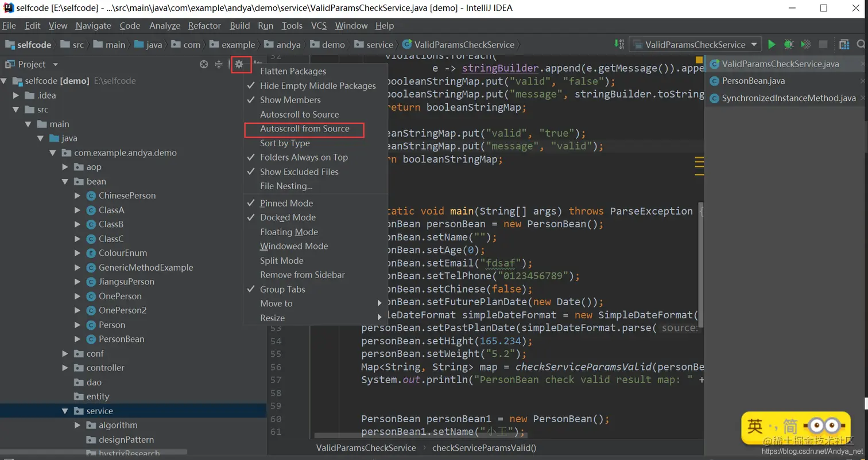Click checkServiceParamsValid() in the editor breadcrumb
Screen dimensions: 868x460
click(x=484, y=447)
